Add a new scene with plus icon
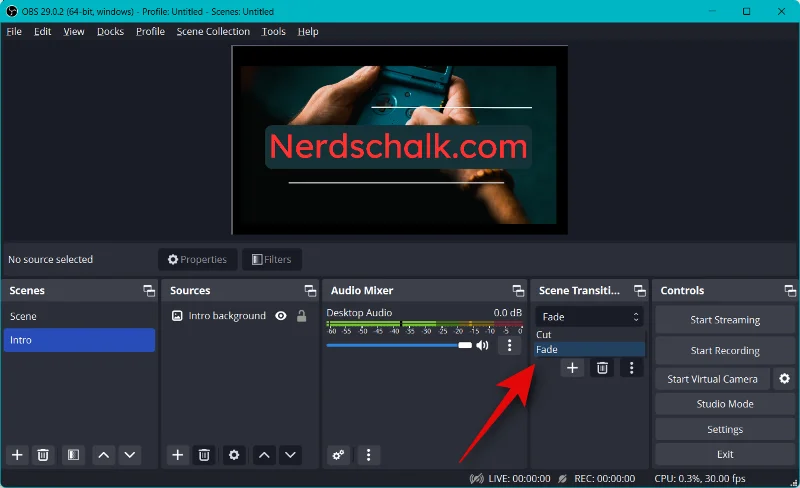The image size is (800, 488). 17,454
